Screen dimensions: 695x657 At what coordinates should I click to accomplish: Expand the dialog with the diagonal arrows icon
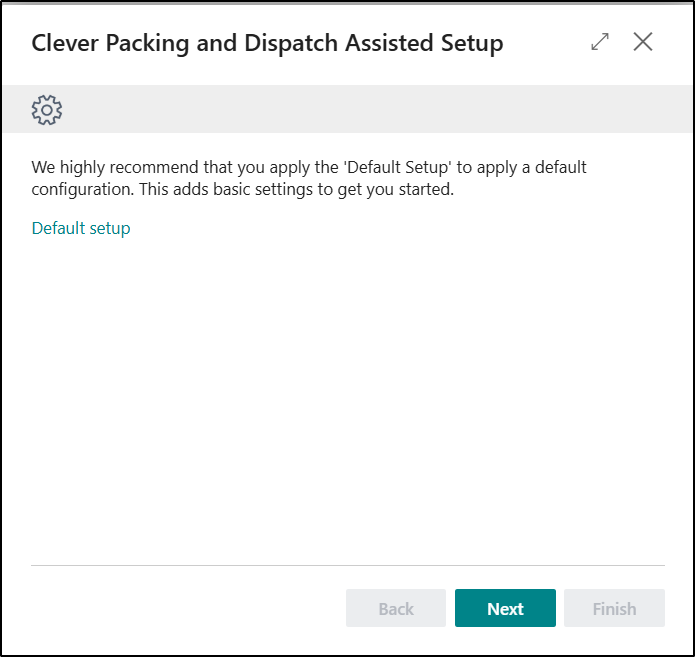(x=600, y=42)
